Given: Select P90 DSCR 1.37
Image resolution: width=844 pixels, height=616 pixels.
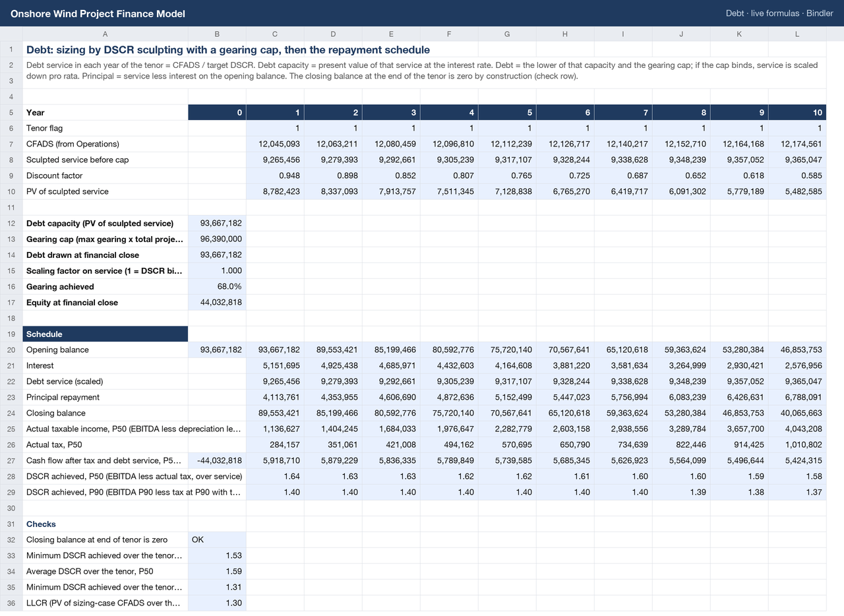Looking at the screenshot, I should point(797,492).
